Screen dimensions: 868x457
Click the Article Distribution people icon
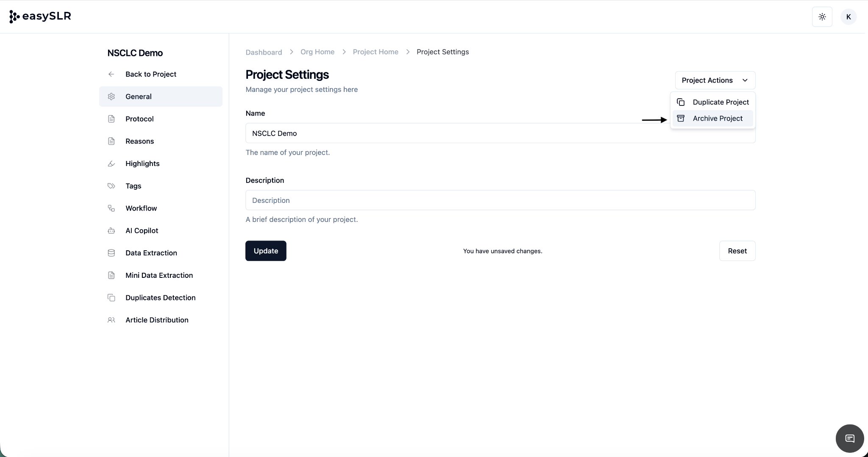pyautogui.click(x=111, y=320)
